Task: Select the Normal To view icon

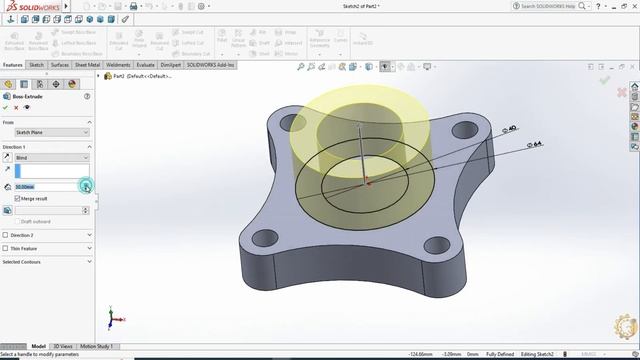Action: coord(11,19)
